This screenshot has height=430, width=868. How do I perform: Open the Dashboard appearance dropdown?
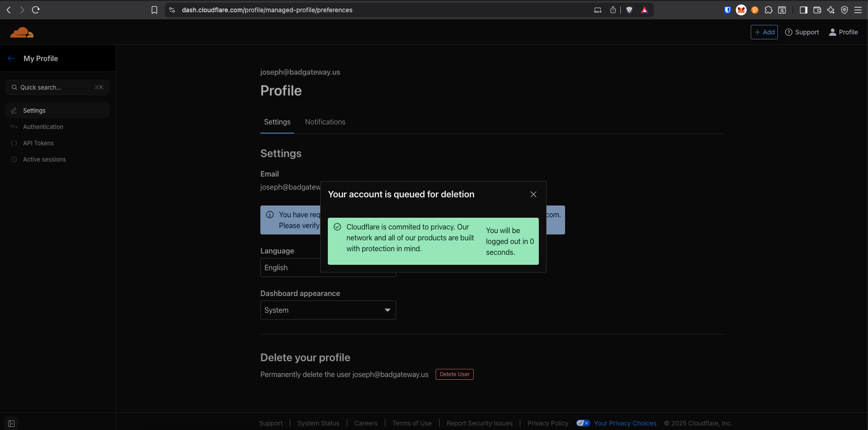tap(327, 310)
